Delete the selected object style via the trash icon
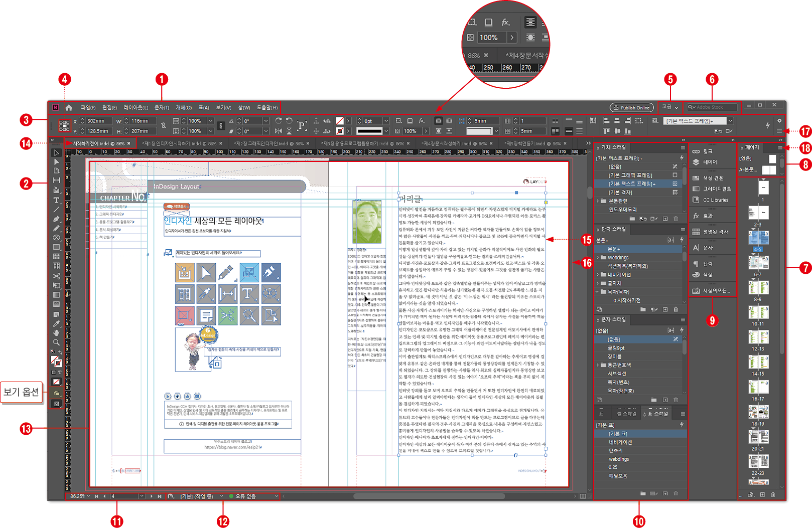This screenshot has width=812, height=531. (675, 219)
